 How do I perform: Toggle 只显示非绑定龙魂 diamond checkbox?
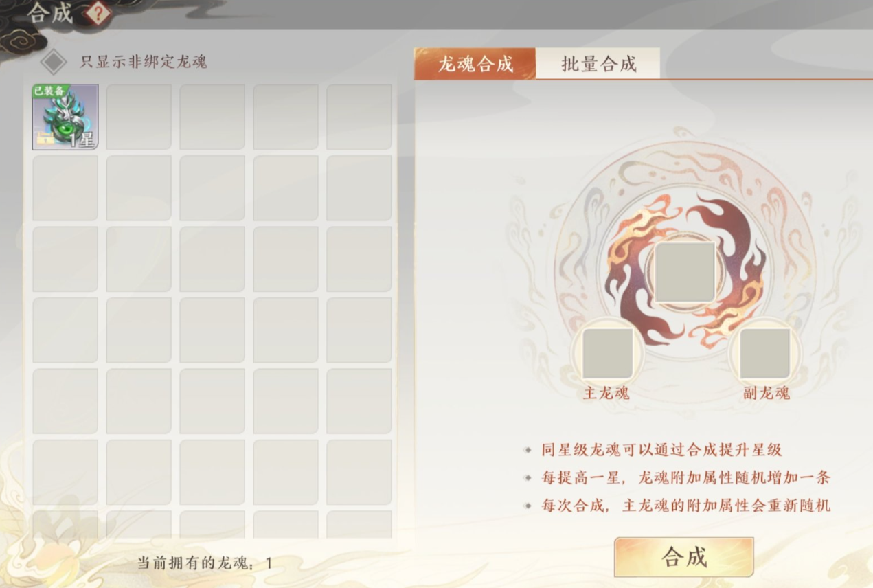tap(54, 62)
